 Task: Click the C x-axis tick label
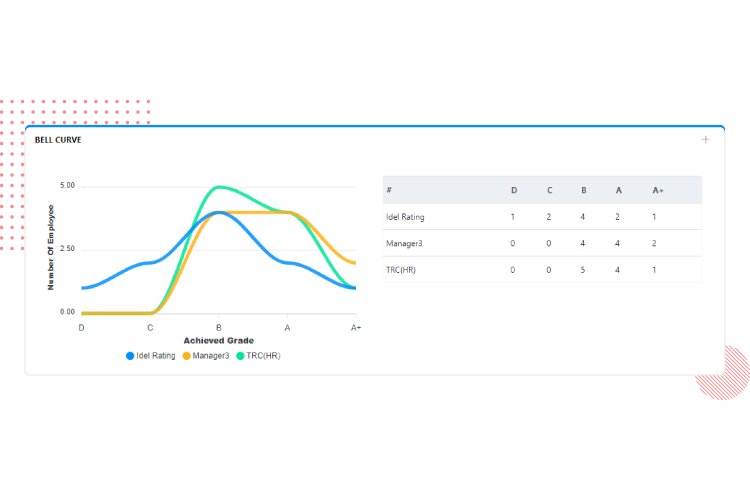click(x=150, y=328)
